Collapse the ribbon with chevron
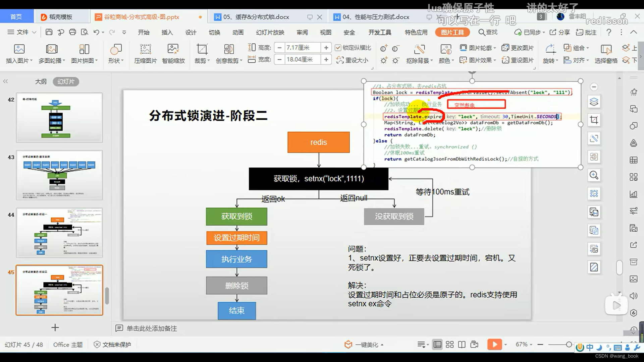 [x=633, y=32]
